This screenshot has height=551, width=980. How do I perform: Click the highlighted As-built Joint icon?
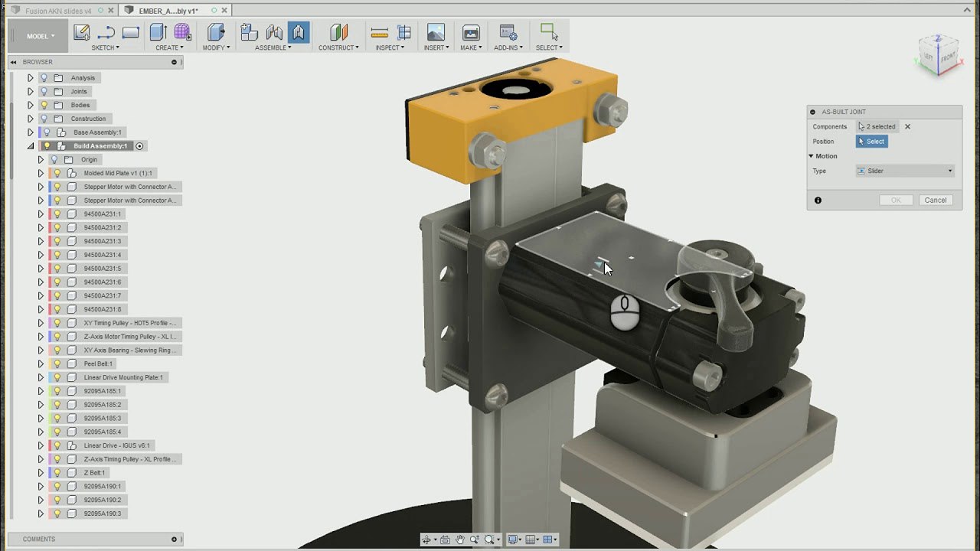coord(299,32)
